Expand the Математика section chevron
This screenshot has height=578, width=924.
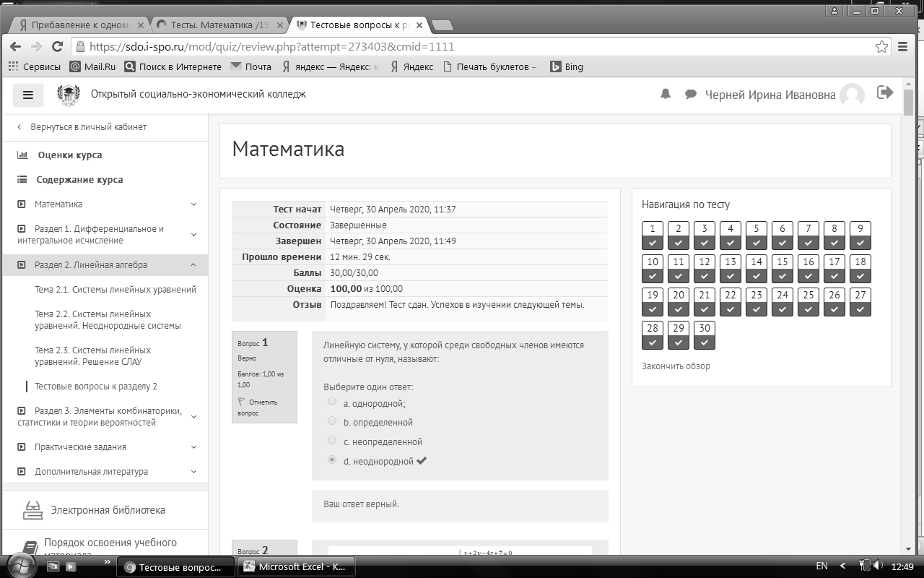193,204
